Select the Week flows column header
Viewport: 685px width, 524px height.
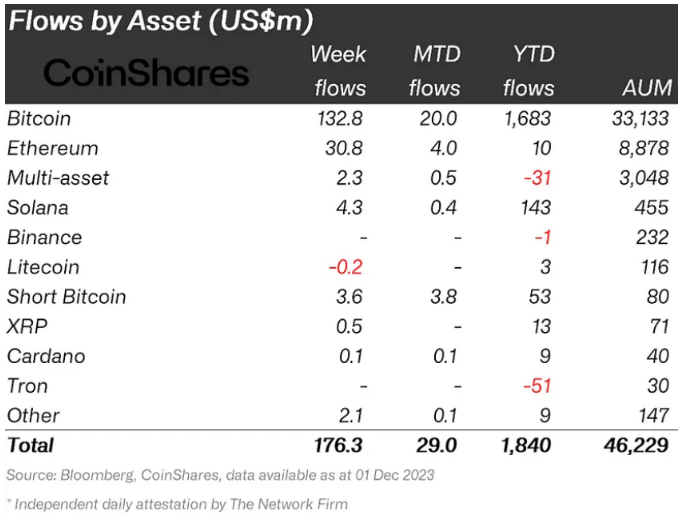coord(339,70)
